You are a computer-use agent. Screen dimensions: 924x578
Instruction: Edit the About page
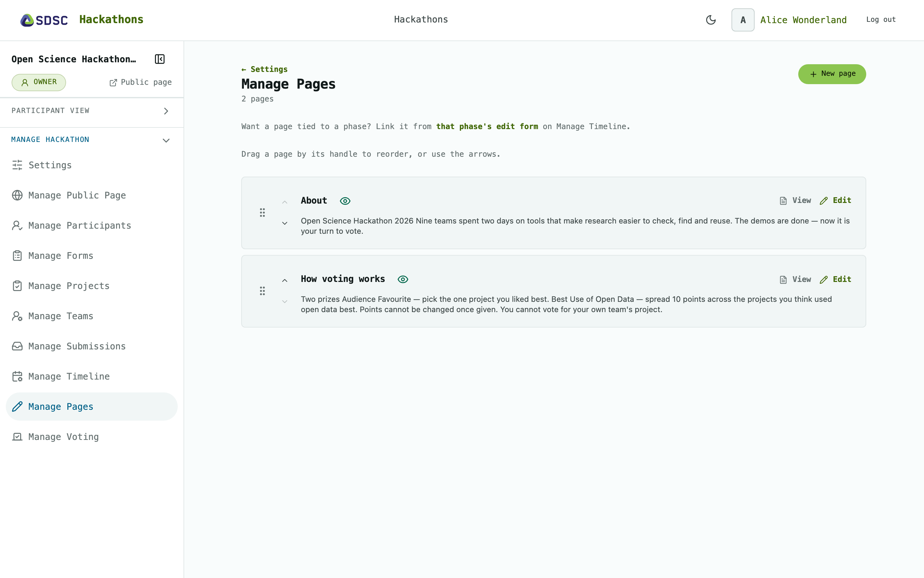click(x=835, y=201)
